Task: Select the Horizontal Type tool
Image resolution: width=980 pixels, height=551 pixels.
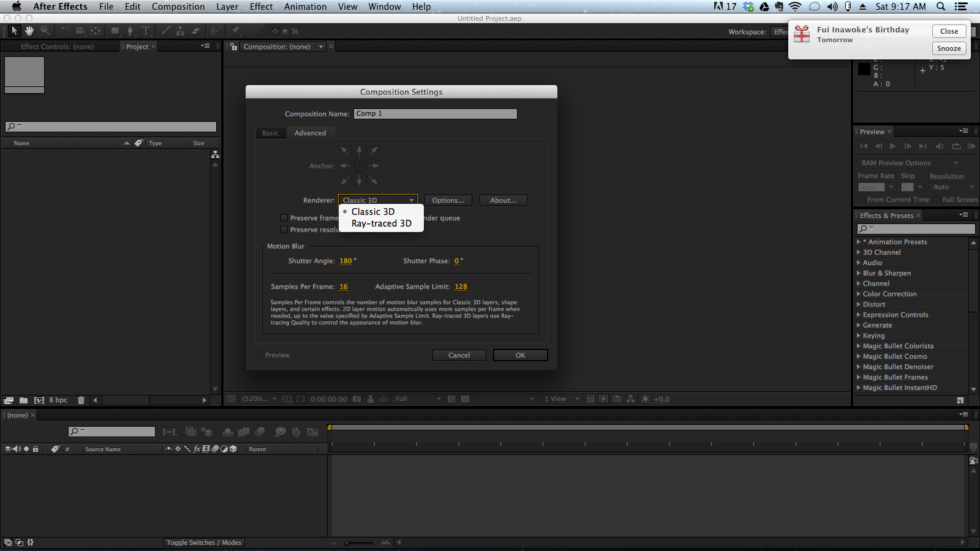Action: (x=145, y=31)
